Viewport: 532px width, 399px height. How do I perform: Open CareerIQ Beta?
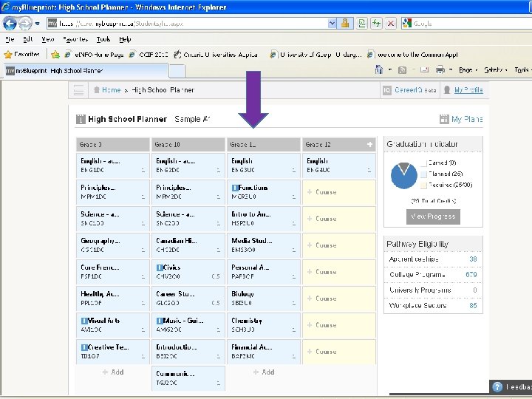[415, 90]
